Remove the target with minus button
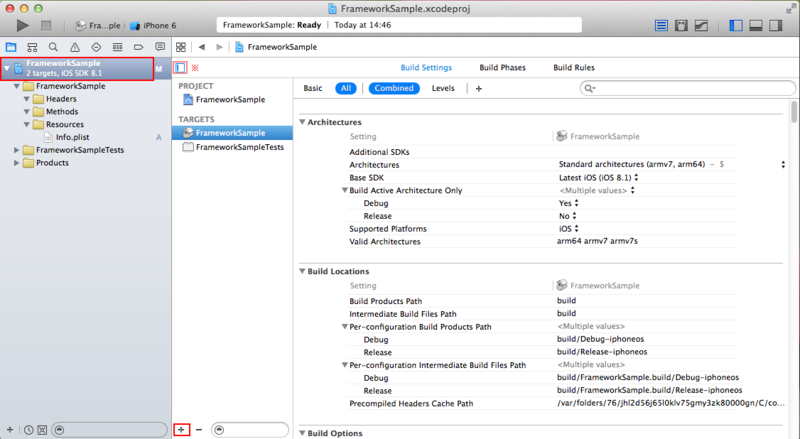The width and height of the screenshot is (800, 439). pyautogui.click(x=199, y=430)
